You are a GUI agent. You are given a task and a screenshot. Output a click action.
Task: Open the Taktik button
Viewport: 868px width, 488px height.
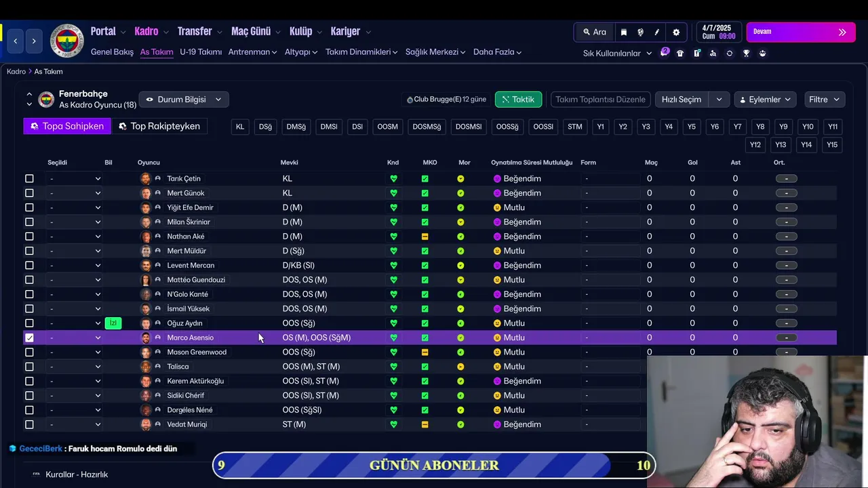pyautogui.click(x=518, y=100)
